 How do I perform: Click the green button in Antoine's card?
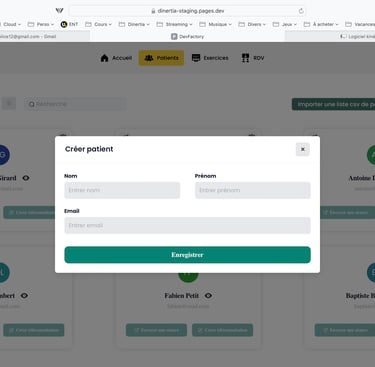[347, 212]
